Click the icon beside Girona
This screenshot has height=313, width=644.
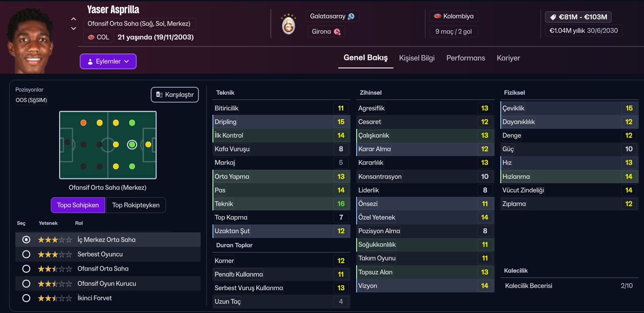tap(337, 32)
